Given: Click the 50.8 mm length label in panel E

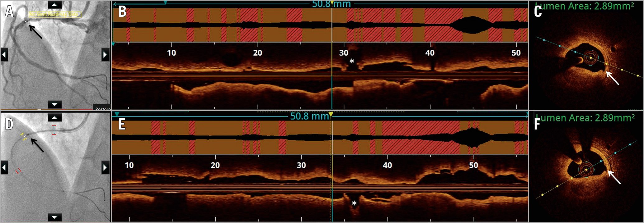Looking at the screenshot, I should [x=309, y=116].
